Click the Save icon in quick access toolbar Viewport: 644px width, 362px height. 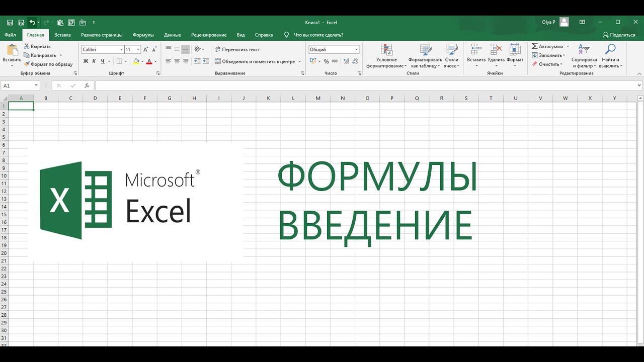click(10, 23)
